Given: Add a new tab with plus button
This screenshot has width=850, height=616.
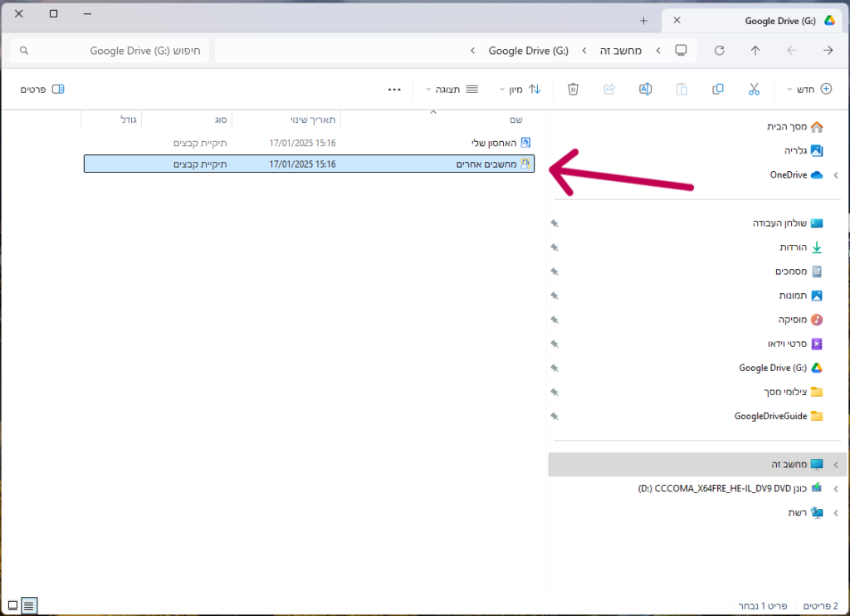Looking at the screenshot, I should coord(643,21).
